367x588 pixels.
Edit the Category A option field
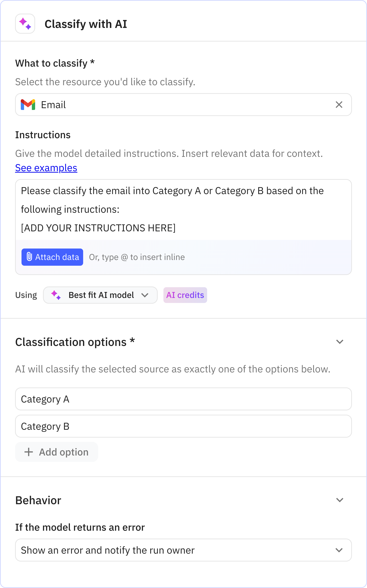coord(183,399)
